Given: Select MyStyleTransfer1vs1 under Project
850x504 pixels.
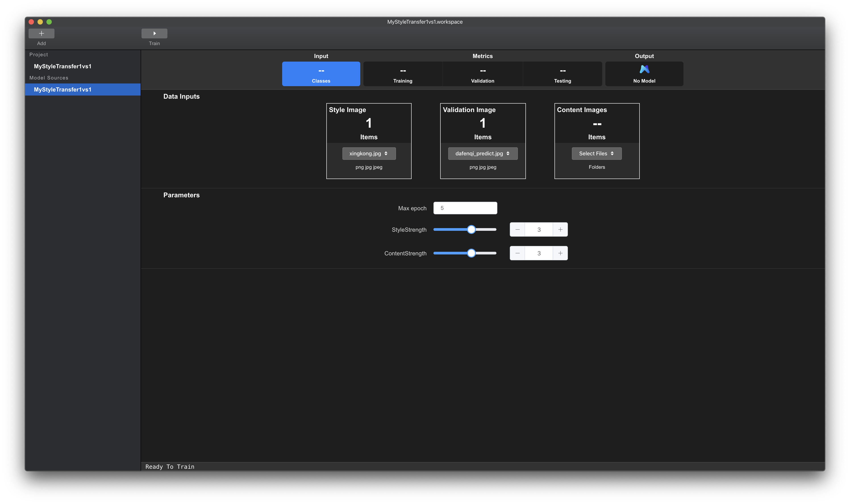Looking at the screenshot, I should [62, 66].
